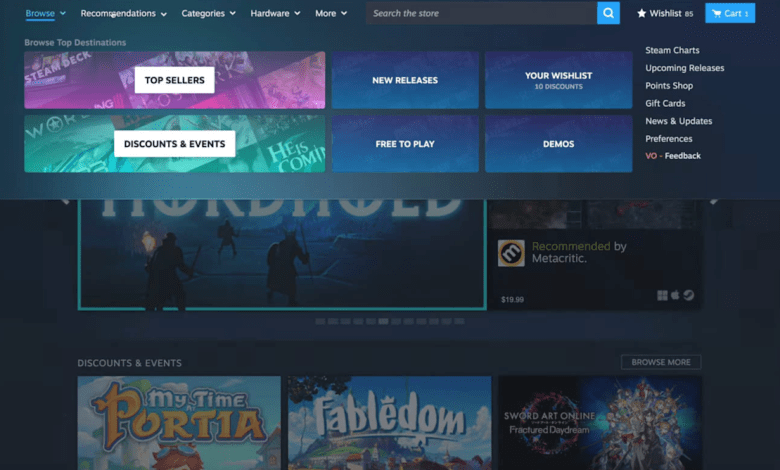Click the Steam platform icon
780x470 pixels.
pos(688,295)
